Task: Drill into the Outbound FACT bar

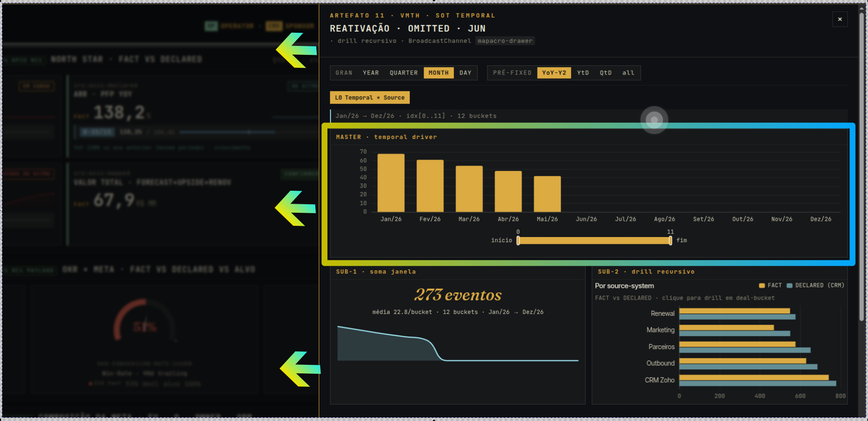Action: click(x=743, y=361)
